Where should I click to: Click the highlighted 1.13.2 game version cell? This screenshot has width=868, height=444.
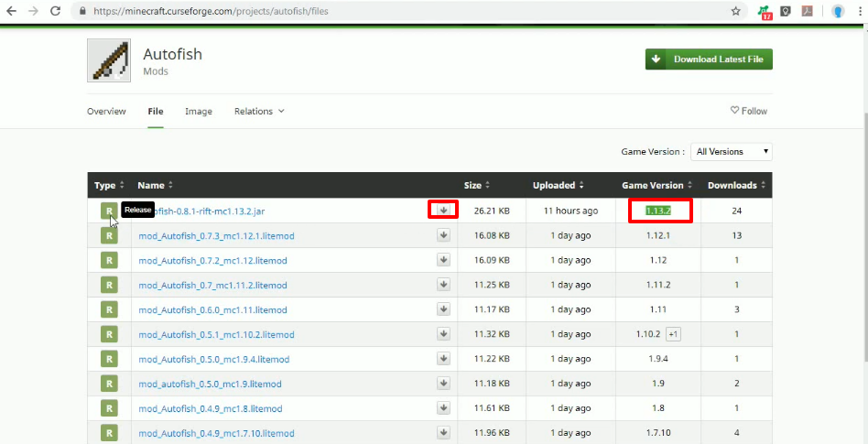[x=658, y=211]
